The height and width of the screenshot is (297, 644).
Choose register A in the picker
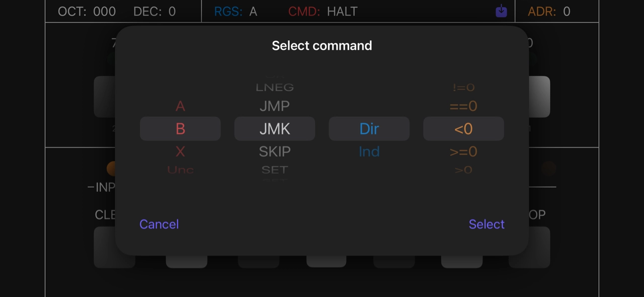coord(180,106)
